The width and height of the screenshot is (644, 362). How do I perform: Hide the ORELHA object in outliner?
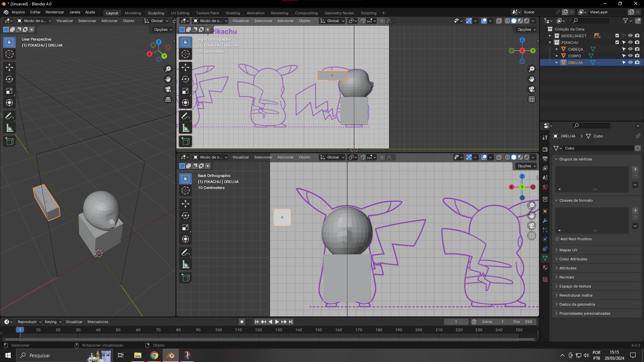[x=630, y=62]
